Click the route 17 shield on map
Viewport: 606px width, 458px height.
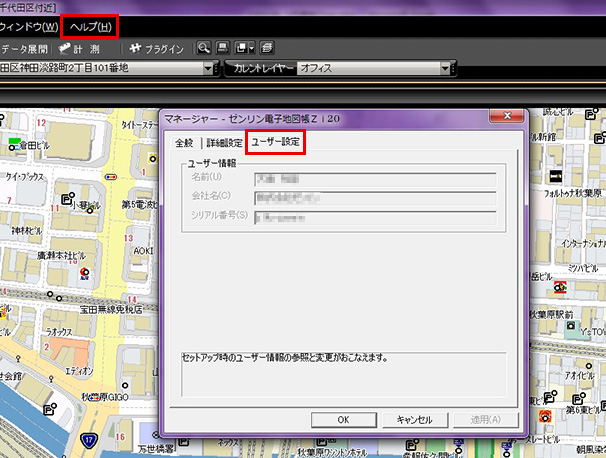(89, 440)
